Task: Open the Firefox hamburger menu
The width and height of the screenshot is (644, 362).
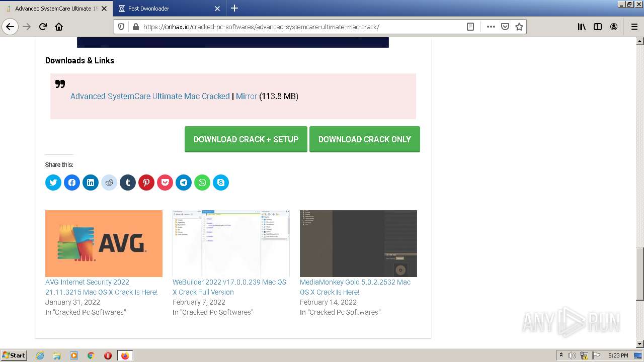Action: tap(634, 27)
